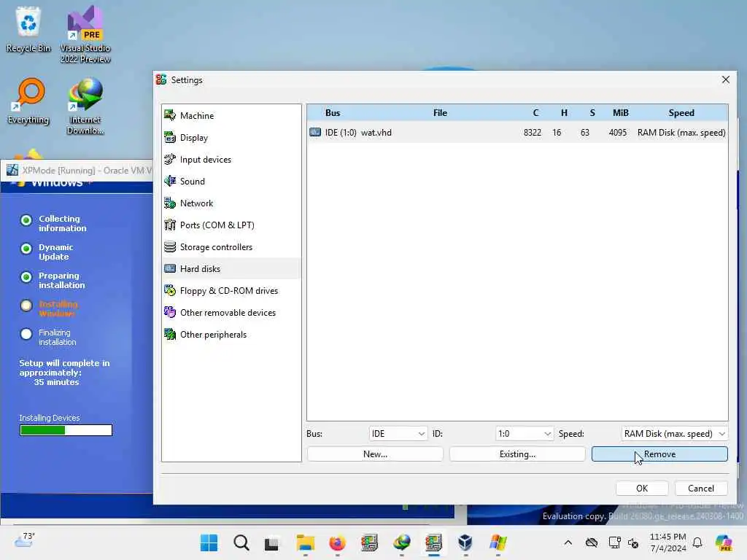Screen dimensions: 747x560
Task: Click the Installing Devices progress bar
Action: [66, 430]
